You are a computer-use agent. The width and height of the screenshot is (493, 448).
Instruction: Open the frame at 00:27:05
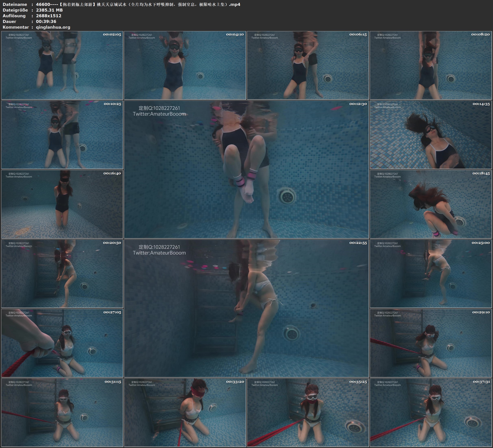pos(62,343)
